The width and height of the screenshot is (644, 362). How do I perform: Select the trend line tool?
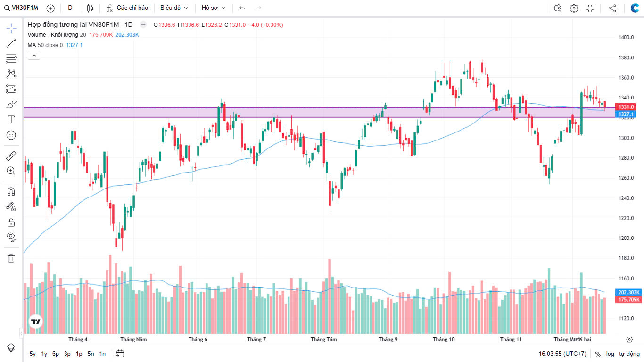point(11,43)
